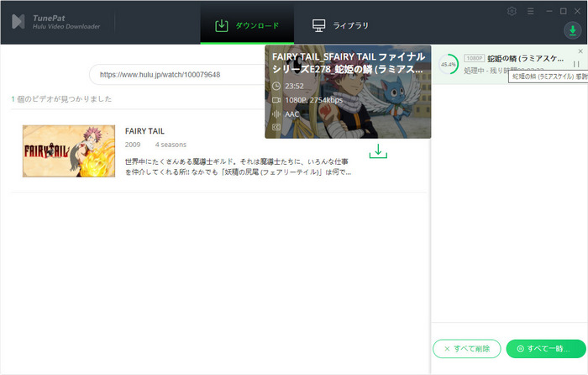This screenshot has height=375, width=588.
Task: Click the subtitle CC icon in preview
Action: click(x=276, y=127)
